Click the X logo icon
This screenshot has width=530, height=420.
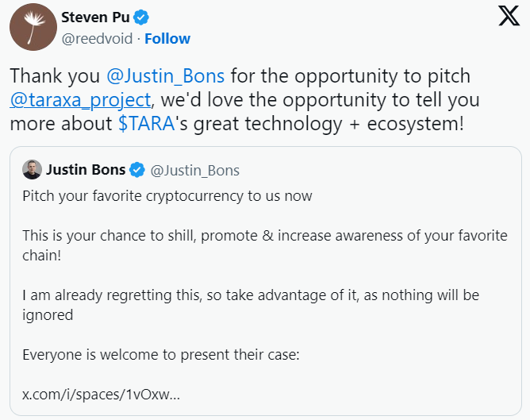pyautogui.click(x=509, y=16)
